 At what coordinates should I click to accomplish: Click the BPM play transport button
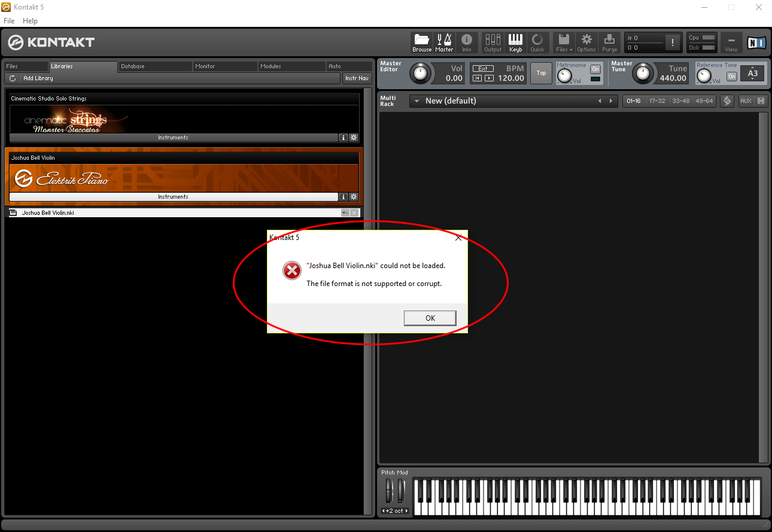click(489, 78)
